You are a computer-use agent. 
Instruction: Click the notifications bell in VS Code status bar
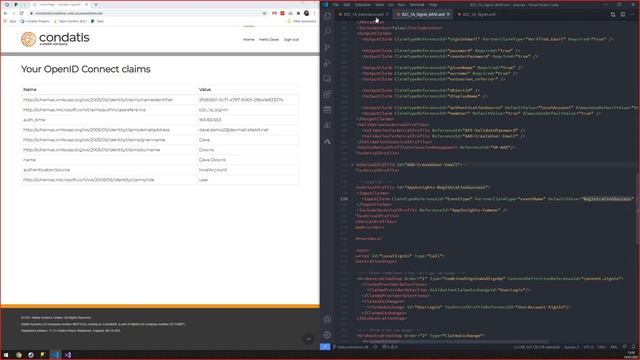click(634, 347)
